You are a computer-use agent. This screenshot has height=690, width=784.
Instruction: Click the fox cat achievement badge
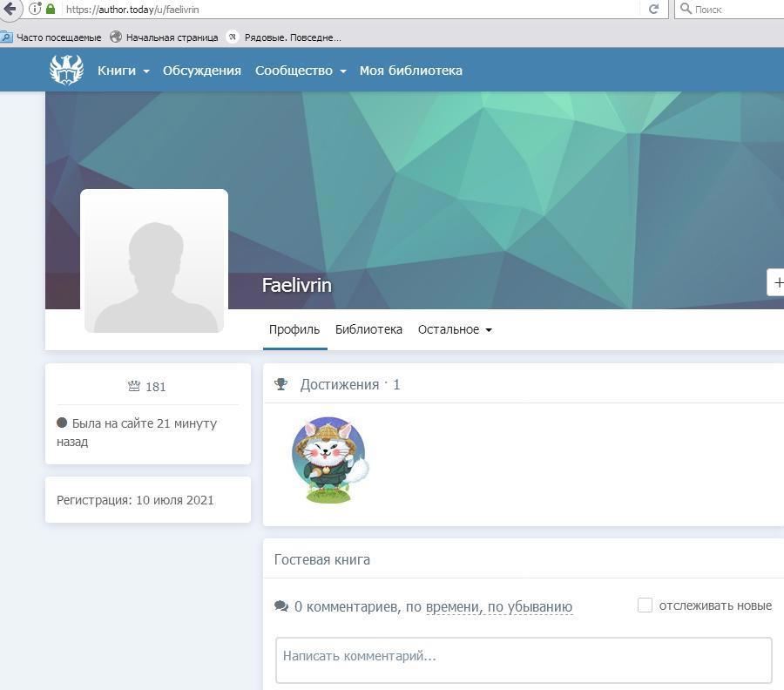click(x=329, y=460)
